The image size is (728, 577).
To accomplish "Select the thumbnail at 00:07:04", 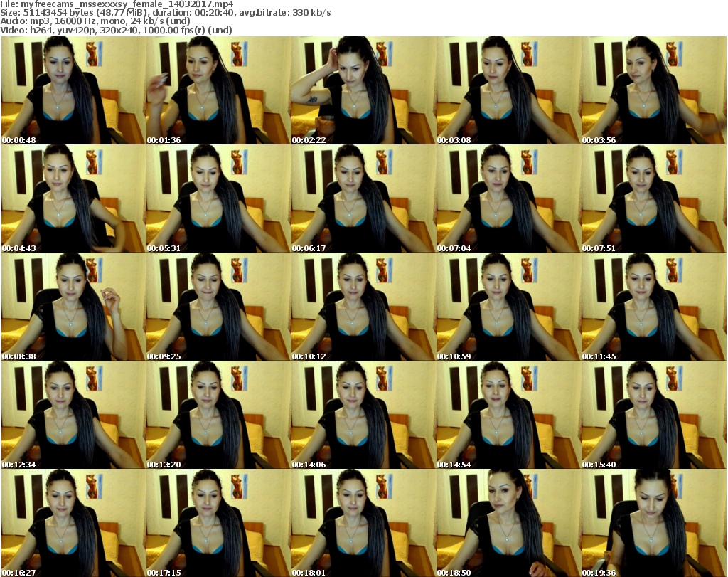I will pyautogui.click(x=508, y=198).
